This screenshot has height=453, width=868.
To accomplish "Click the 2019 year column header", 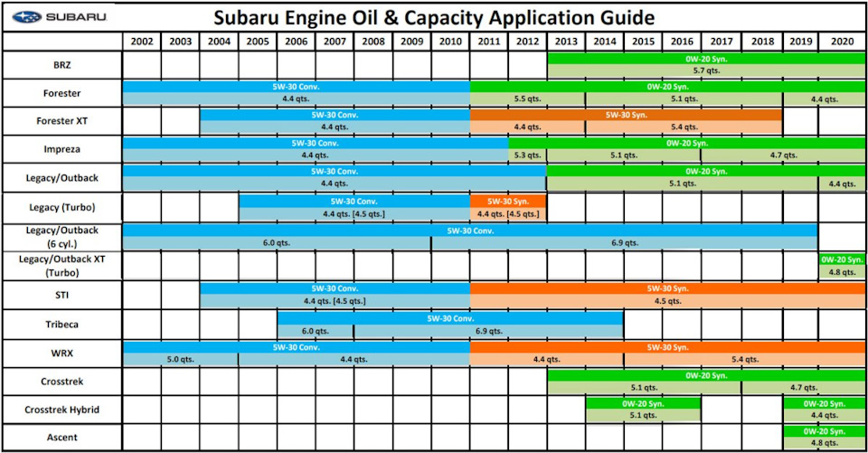I will click(800, 42).
